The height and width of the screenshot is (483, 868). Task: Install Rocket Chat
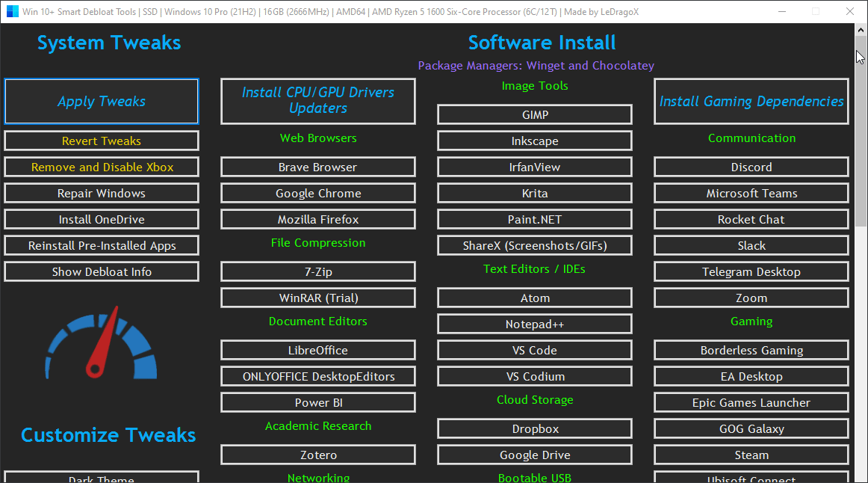[x=751, y=219]
